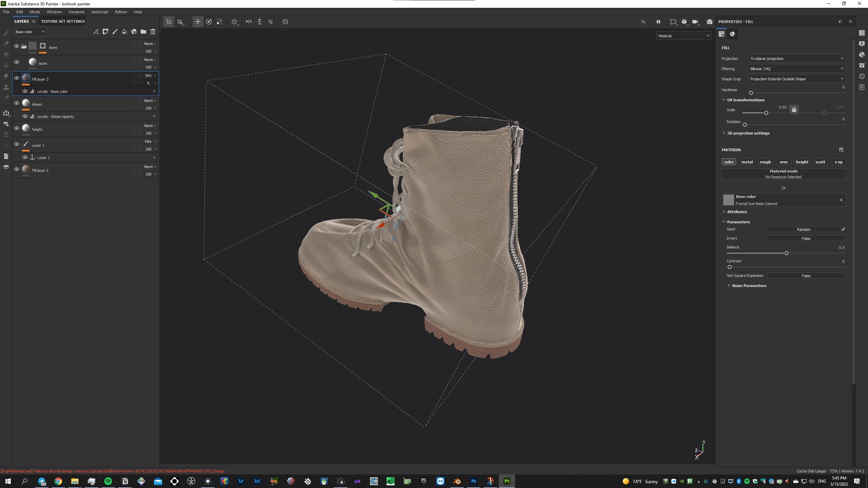Screen dimensions: 868x488
Task: Toggle visibility of Levels - Base color effect
Action: 25,91
